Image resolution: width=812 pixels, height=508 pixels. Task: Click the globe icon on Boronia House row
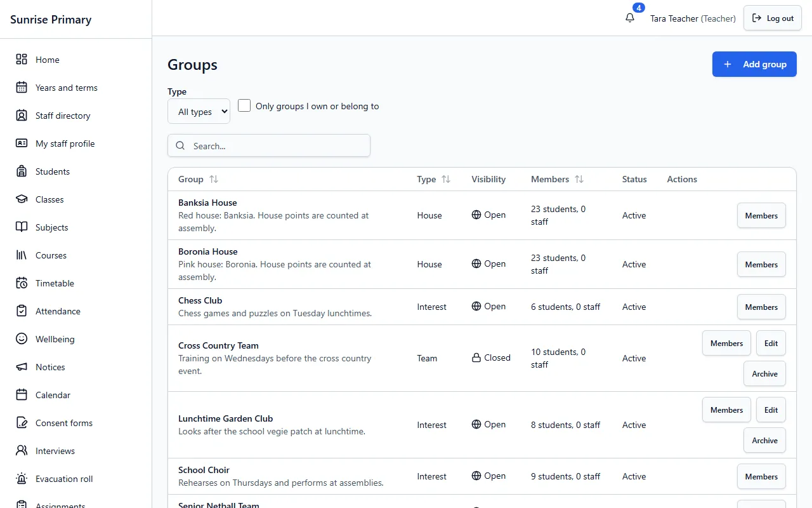(476, 264)
